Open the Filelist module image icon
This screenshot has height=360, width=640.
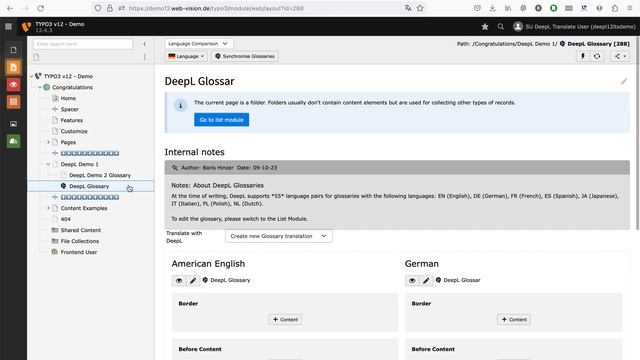tap(13, 124)
